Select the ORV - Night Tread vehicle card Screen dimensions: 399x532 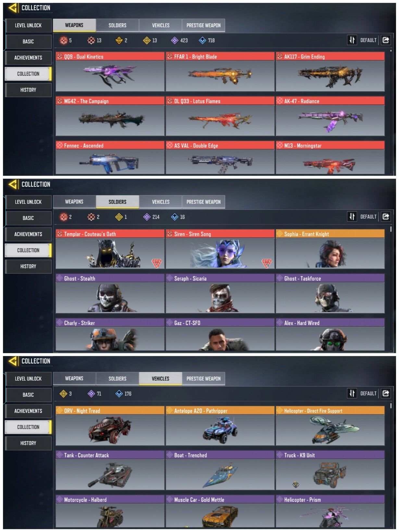[x=110, y=426]
